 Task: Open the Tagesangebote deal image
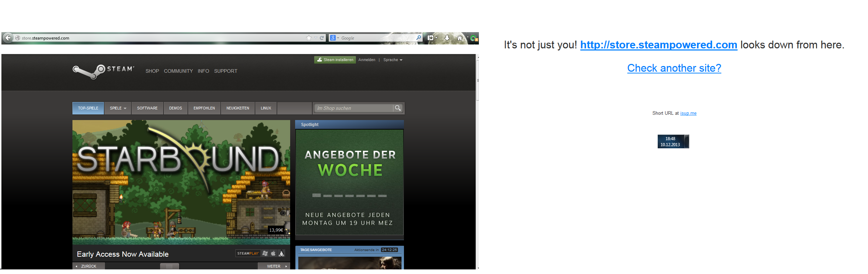pos(350,263)
